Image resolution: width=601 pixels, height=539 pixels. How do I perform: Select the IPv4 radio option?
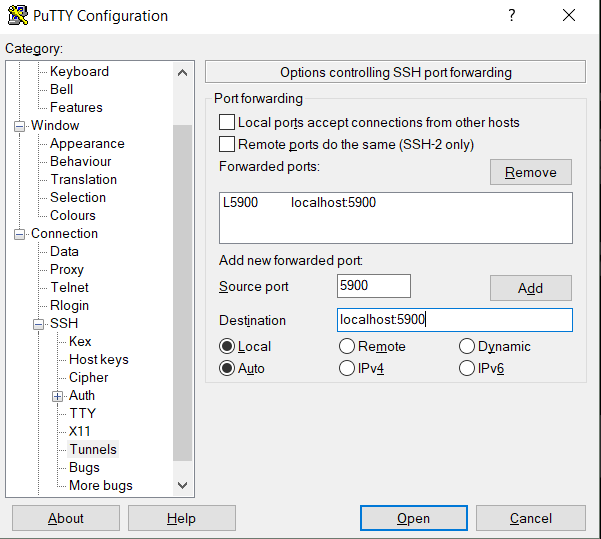click(x=347, y=368)
